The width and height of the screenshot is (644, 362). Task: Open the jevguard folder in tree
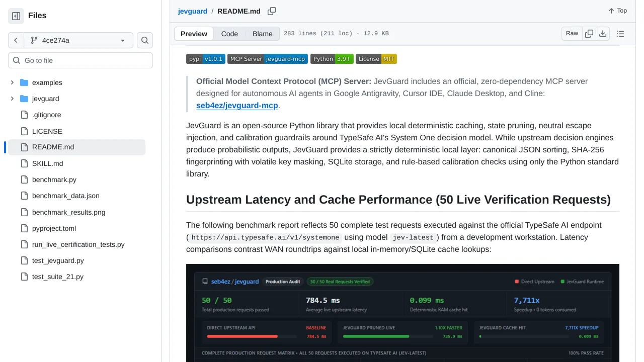click(x=46, y=99)
